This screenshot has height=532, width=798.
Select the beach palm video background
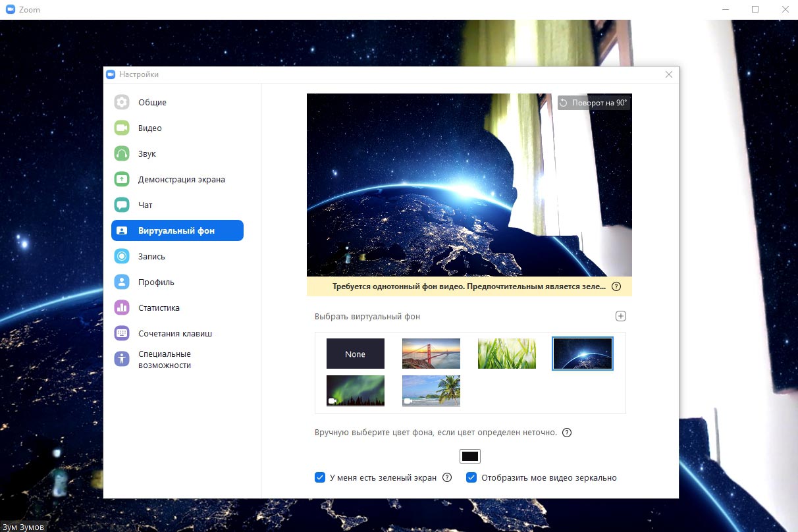click(x=431, y=390)
